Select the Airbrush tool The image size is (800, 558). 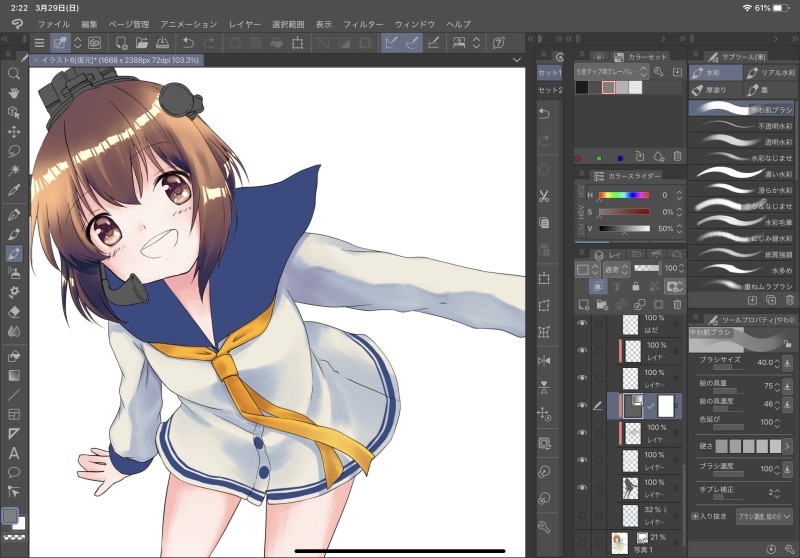click(x=14, y=273)
